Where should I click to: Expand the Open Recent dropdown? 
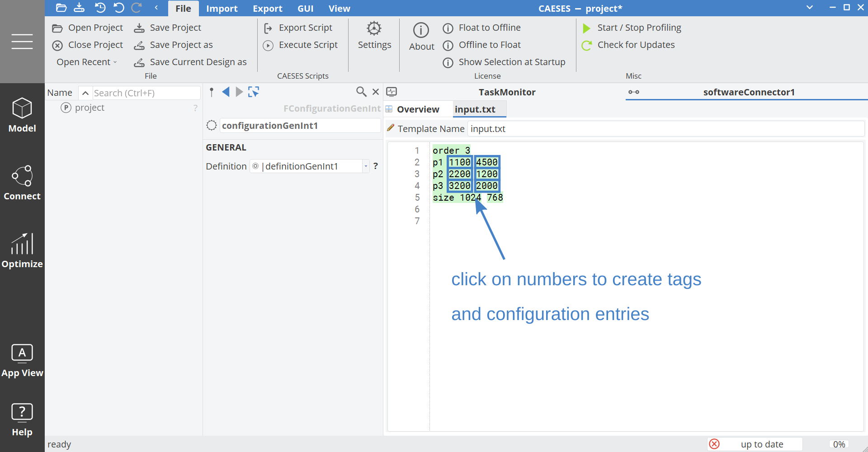pos(86,62)
